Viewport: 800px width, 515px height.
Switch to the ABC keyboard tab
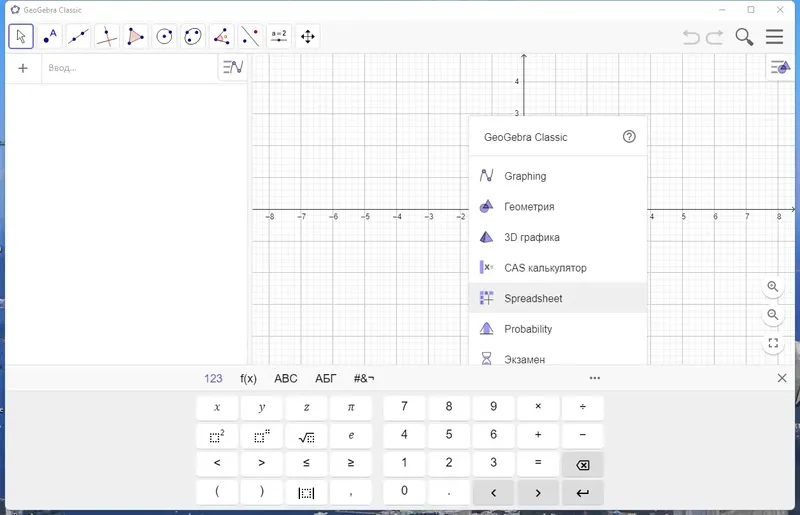pos(286,379)
